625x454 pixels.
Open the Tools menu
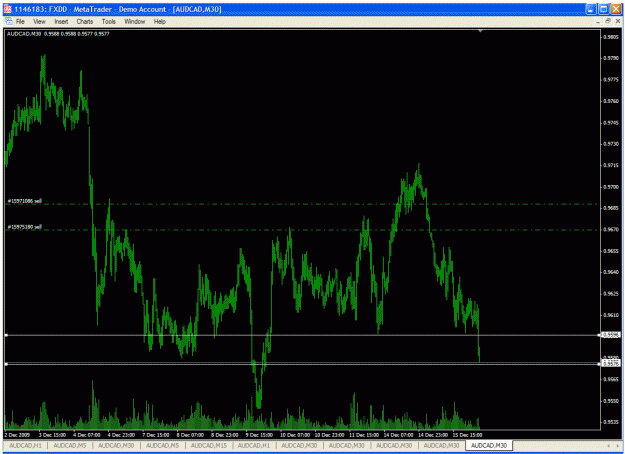click(x=108, y=22)
